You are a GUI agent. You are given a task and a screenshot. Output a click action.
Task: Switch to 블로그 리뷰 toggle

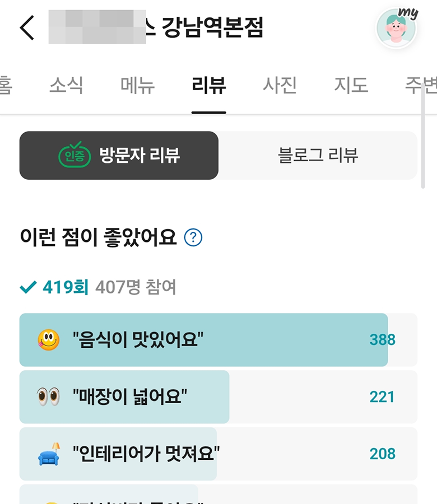pyautogui.click(x=318, y=155)
